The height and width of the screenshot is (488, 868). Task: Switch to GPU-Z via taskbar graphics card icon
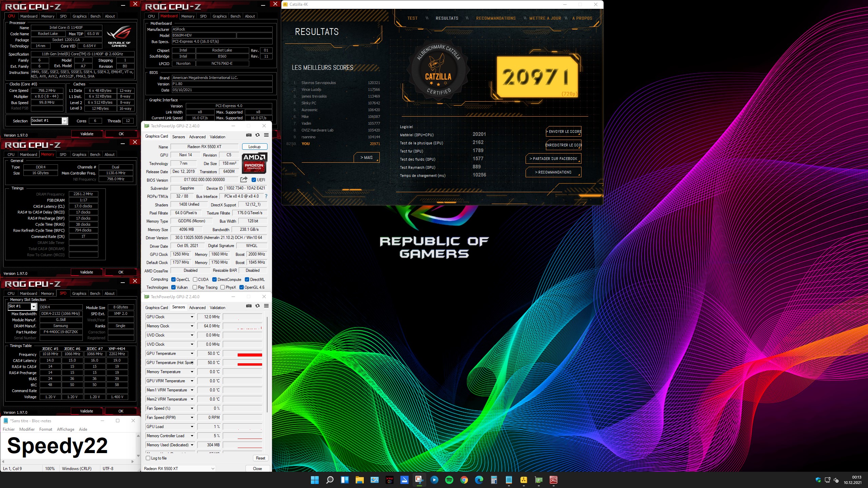coord(539,480)
